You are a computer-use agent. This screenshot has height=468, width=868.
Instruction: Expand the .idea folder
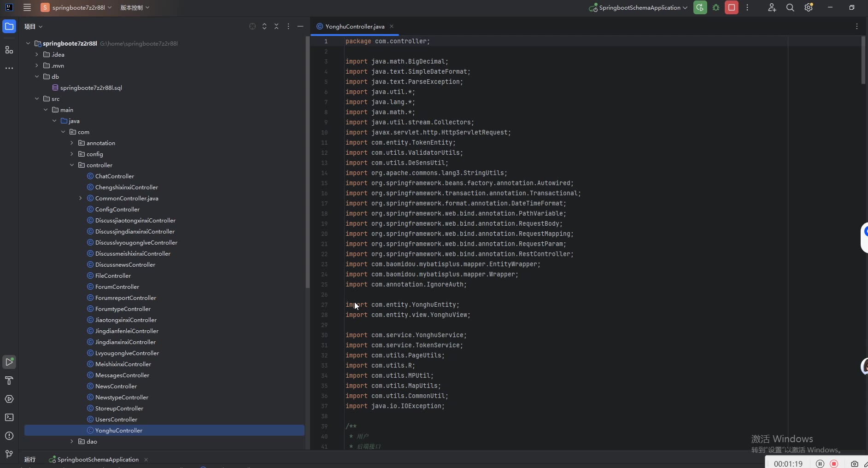[37, 55]
